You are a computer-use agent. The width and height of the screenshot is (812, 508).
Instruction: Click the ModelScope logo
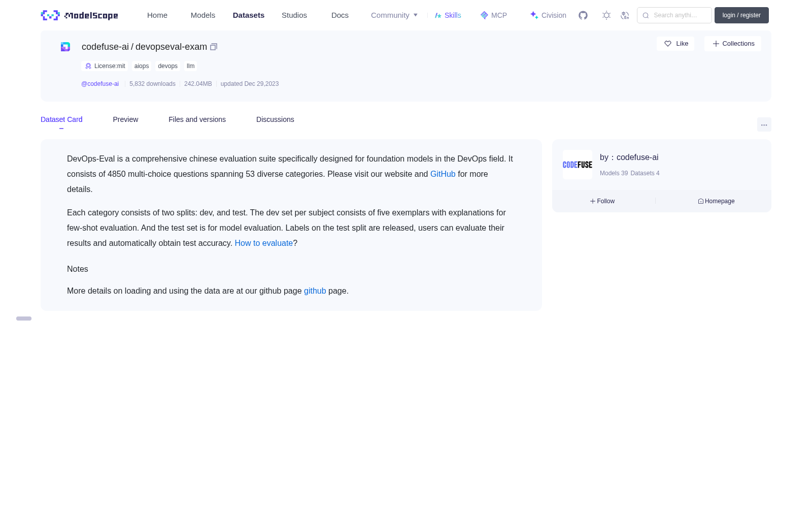tap(79, 15)
